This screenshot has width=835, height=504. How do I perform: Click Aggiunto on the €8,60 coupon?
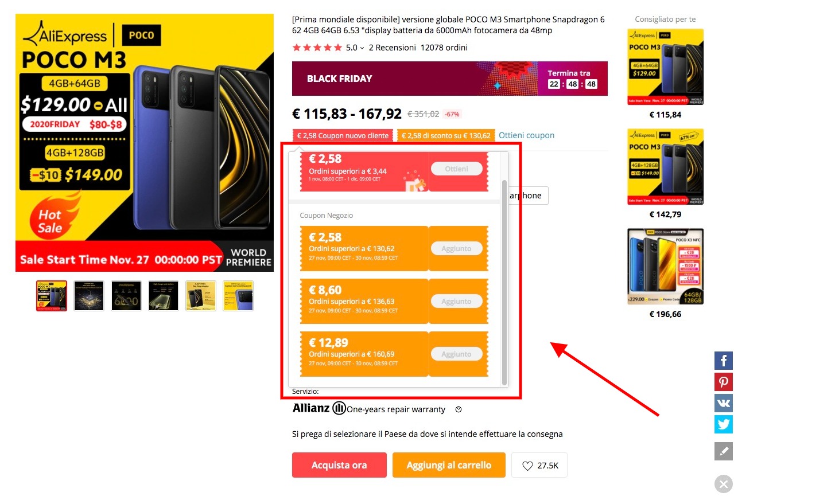coord(456,302)
